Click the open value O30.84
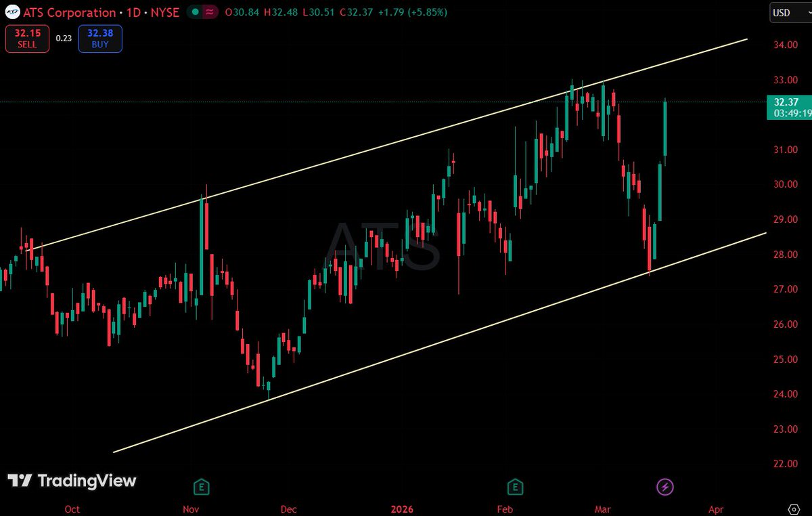Viewport: 812px width, 516px height. (242, 12)
